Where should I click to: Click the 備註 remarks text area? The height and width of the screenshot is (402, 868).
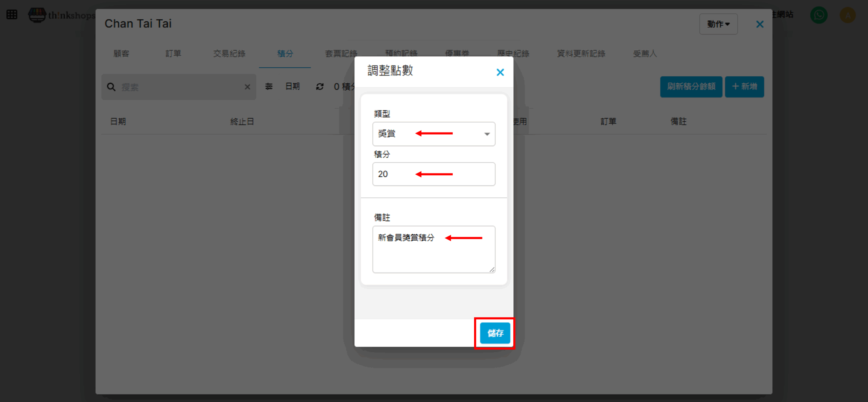[433, 249]
